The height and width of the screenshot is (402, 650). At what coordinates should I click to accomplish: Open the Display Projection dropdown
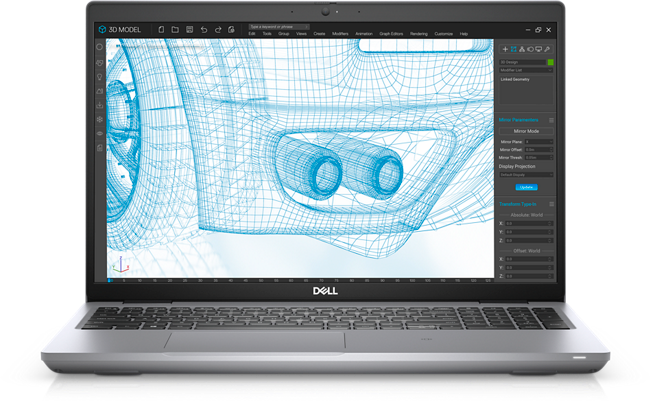tap(525, 173)
